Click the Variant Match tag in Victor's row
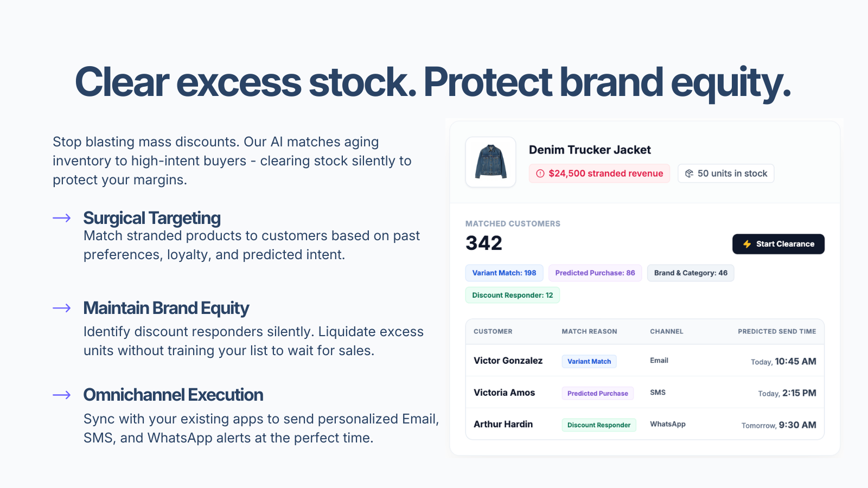 [x=589, y=361]
